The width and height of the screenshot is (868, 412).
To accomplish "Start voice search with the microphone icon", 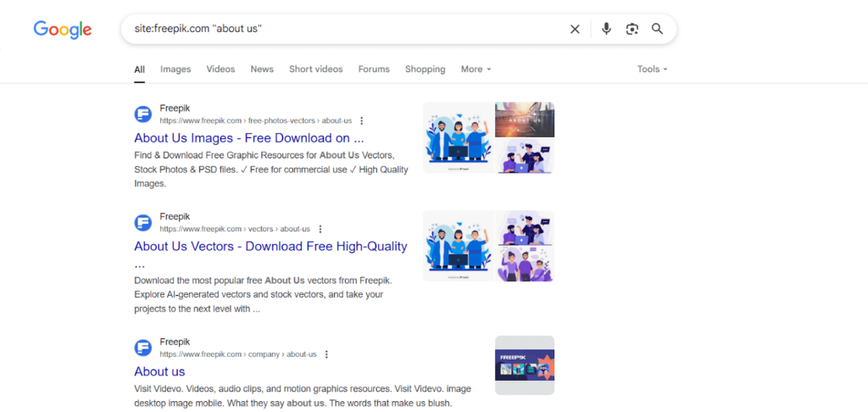I will 606,29.
